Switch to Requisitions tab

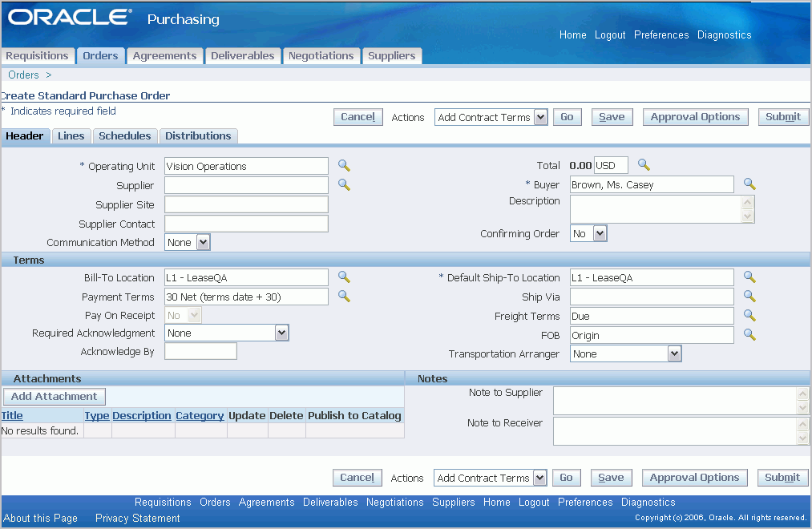tap(37, 55)
